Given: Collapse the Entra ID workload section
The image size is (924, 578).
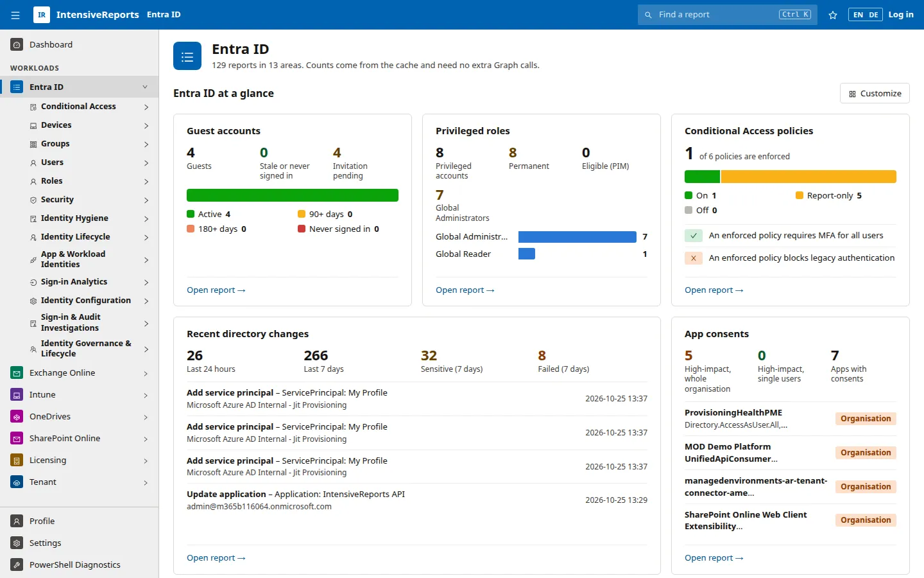Looking at the screenshot, I should click(x=145, y=87).
